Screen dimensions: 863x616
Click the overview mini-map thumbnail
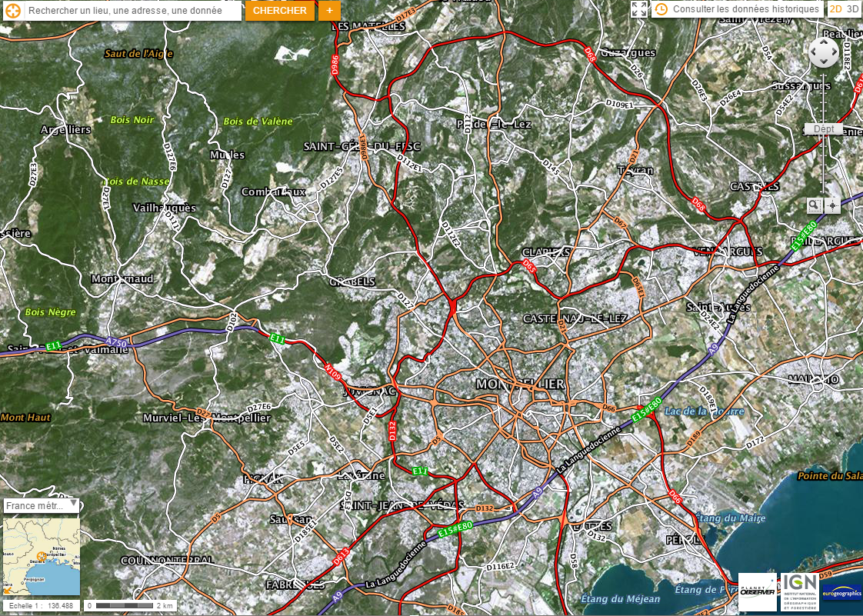point(42,556)
